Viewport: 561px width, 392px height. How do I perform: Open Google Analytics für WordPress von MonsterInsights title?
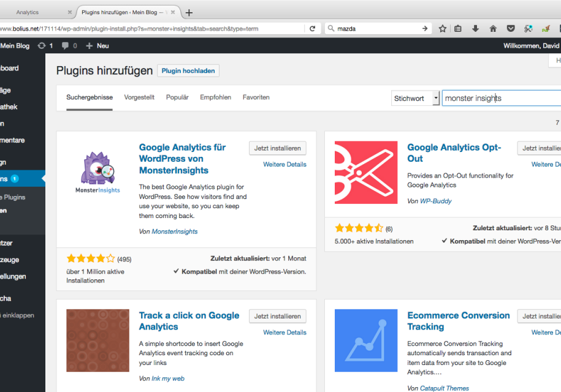coord(182,159)
